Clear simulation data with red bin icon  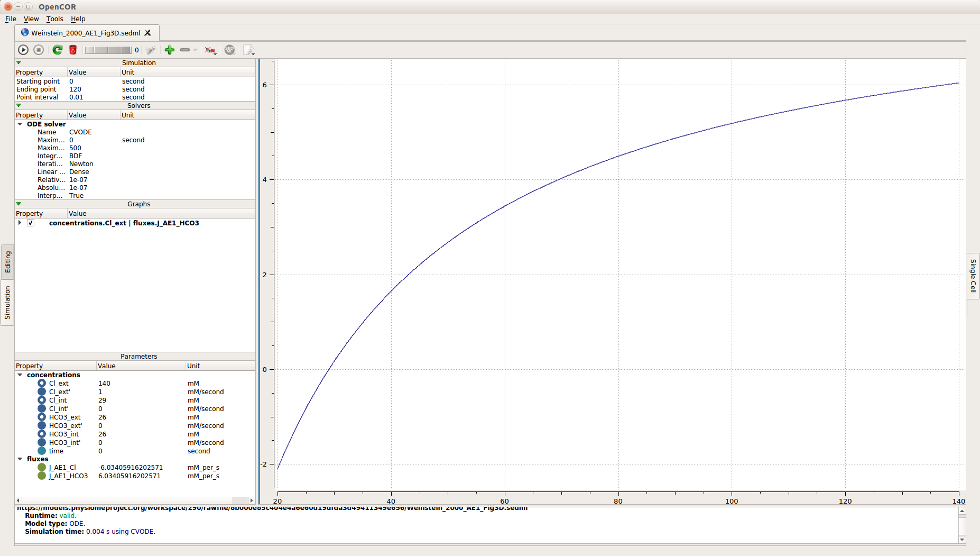coord(73,50)
